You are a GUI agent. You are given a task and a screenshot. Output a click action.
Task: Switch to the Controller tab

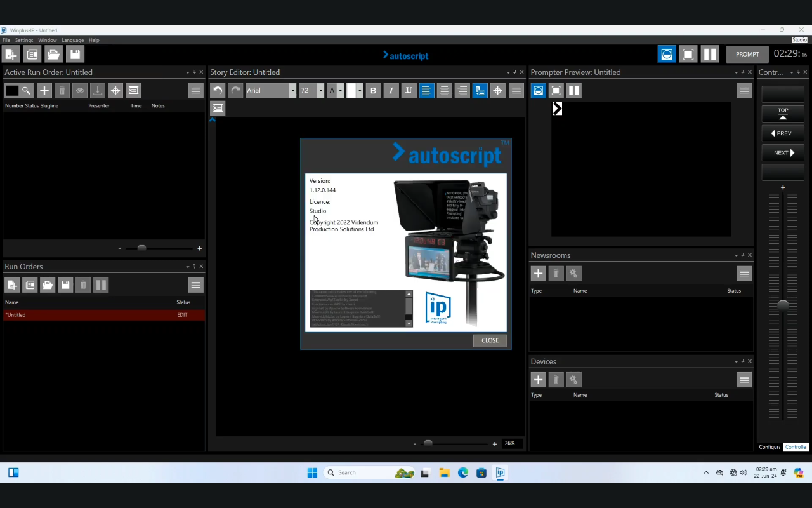click(x=796, y=446)
